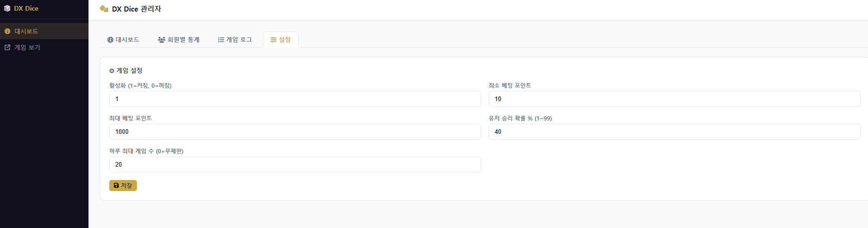The height and width of the screenshot is (228, 868).
Task: Select the 유저 승리 확률 % input field
Action: (674, 132)
